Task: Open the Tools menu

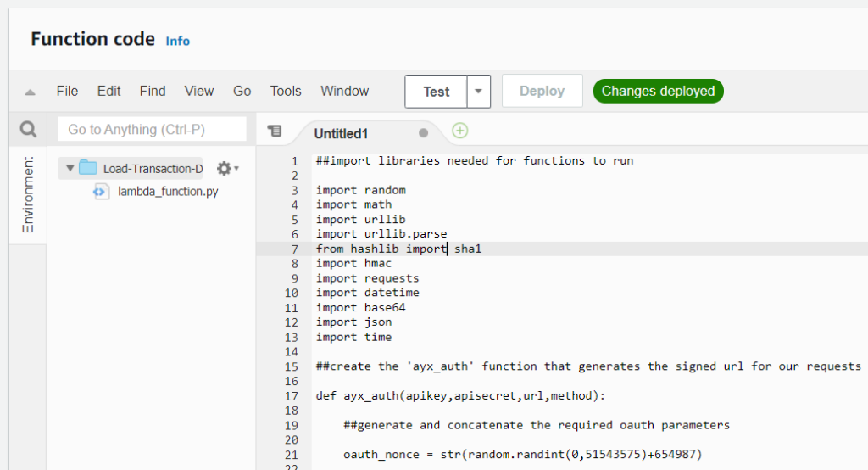Action: point(286,91)
